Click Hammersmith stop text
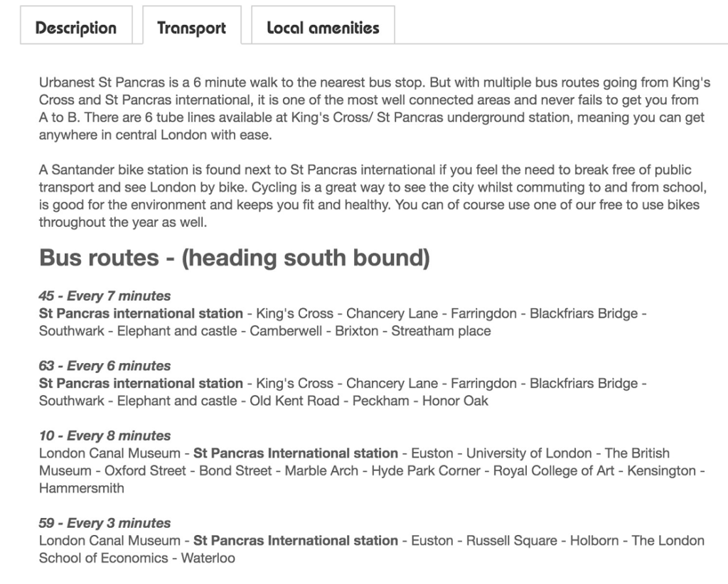 82,489
